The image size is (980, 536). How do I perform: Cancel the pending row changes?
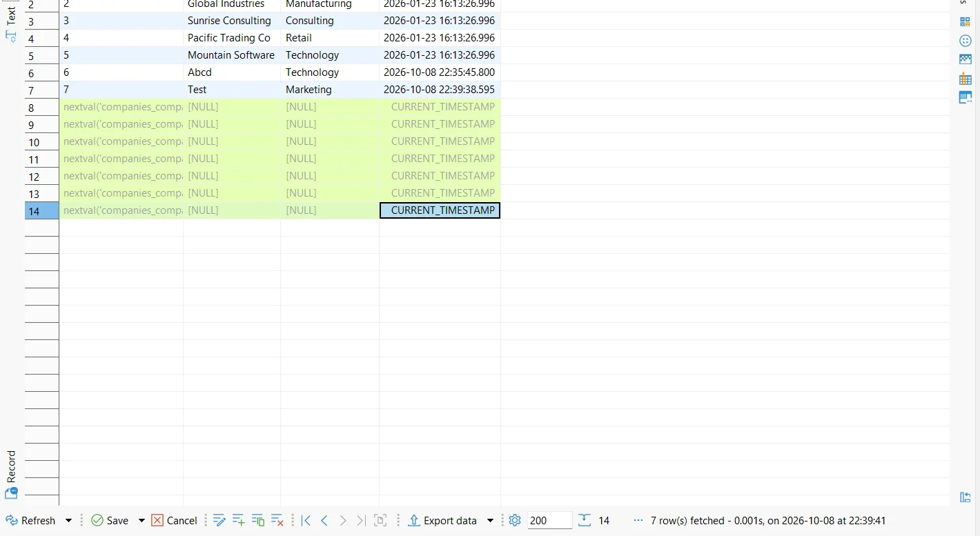[x=175, y=521]
